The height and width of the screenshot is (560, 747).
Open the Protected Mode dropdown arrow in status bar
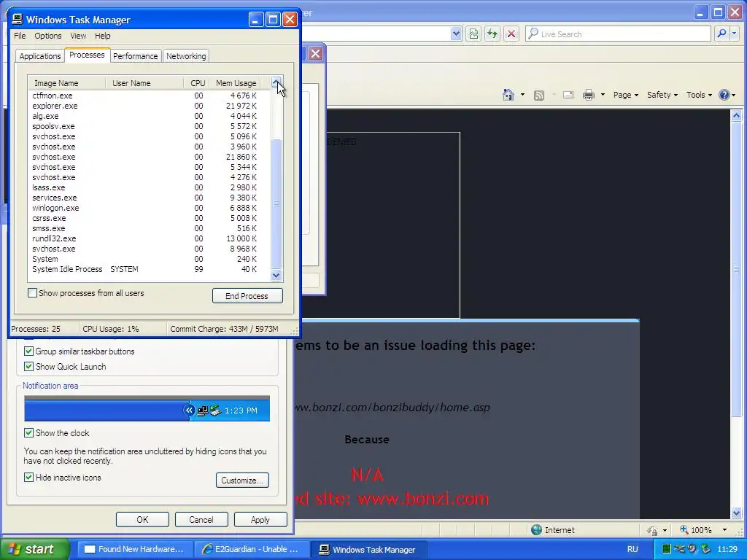[665, 530]
